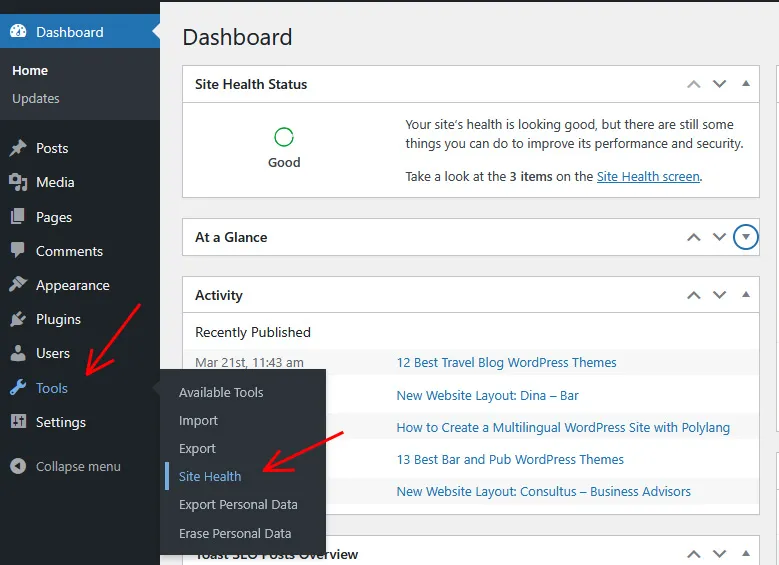Screen dimensions: 779x565
Task: Click the Tools wrench icon
Action: pos(18,388)
